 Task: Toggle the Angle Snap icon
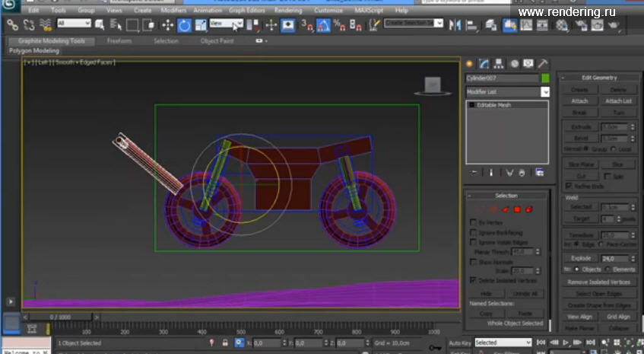click(323, 25)
